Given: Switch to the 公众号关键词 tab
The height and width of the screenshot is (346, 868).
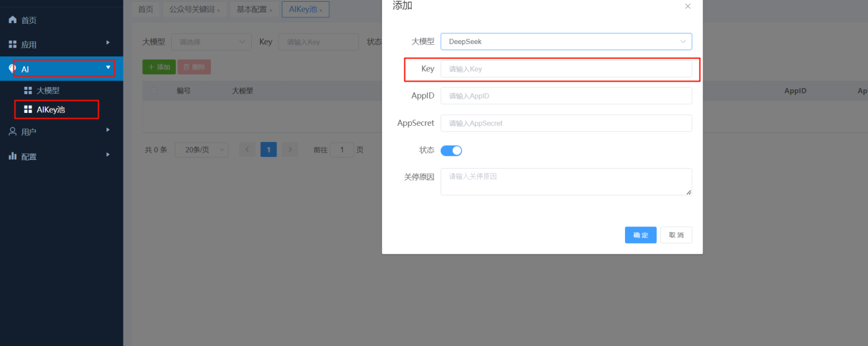Looking at the screenshot, I should point(192,9).
